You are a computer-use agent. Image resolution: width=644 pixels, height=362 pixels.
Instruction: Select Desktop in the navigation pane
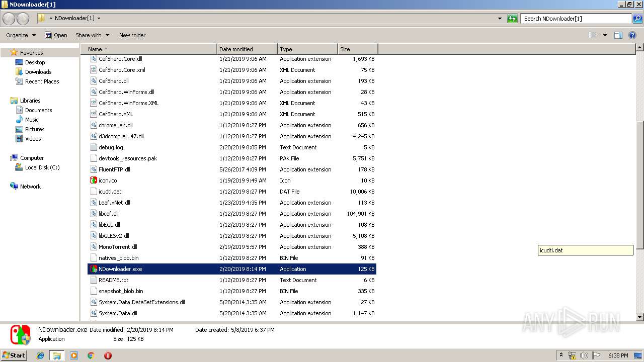pyautogui.click(x=35, y=62)
